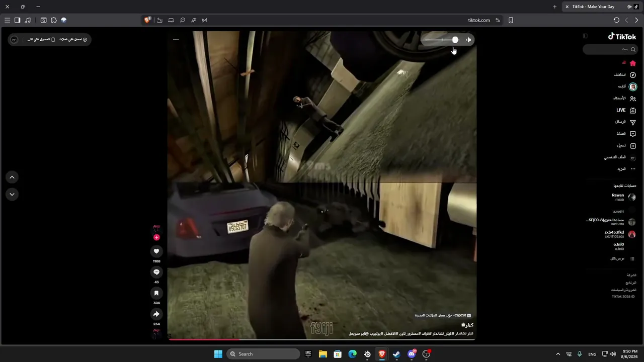Follow the creator with the red plus
This screenshot has width=644, height=362.
tap(156, 237)
